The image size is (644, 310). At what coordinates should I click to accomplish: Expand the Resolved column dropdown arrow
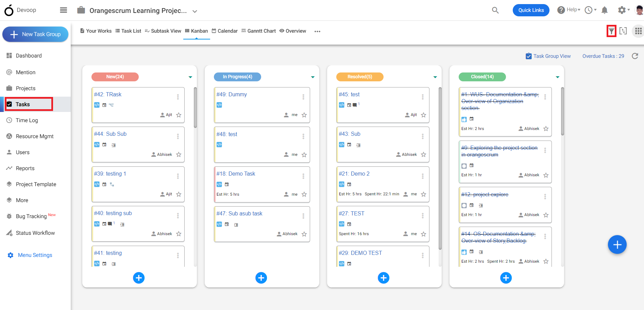435,77
